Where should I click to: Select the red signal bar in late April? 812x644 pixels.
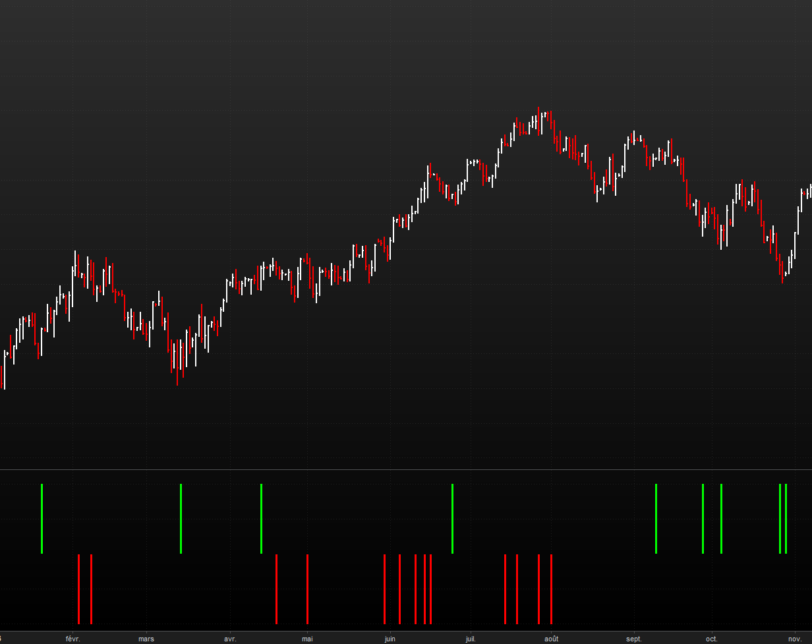click(x=276, y=589)
